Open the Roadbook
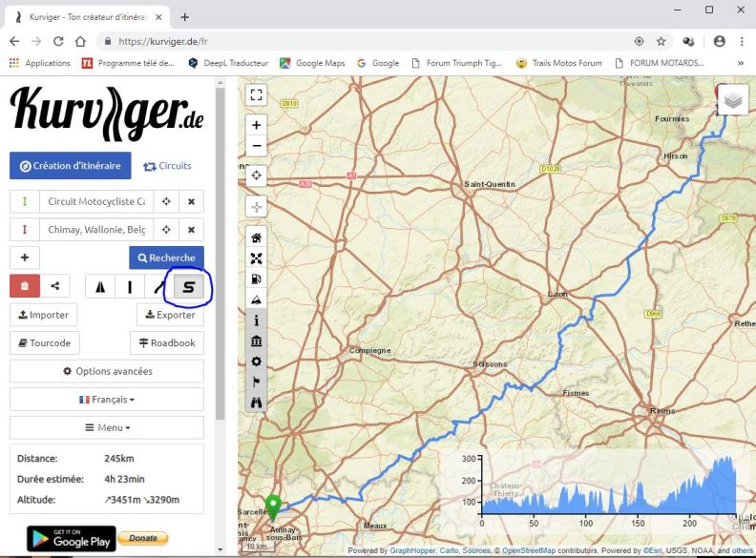756x558 pixels. (x=167, y=343)
